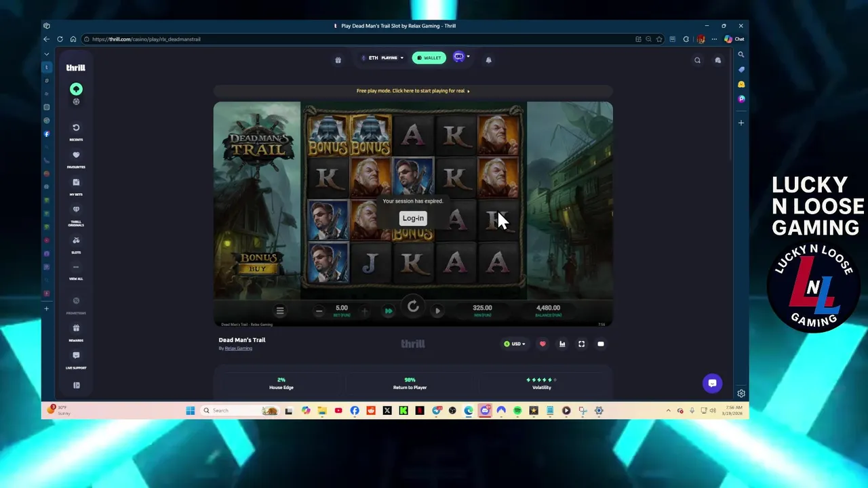The width and height of the screenshot is (868, 488).
Task: Open the notifications bell
Action: 488,60
